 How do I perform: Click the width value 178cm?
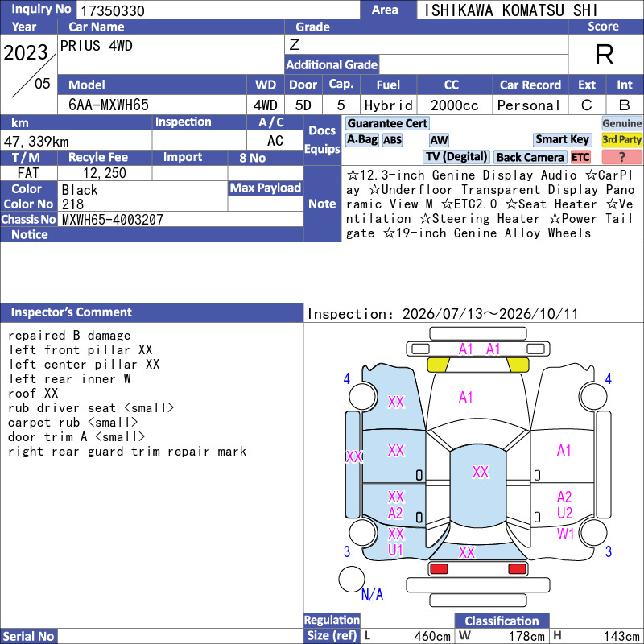pyautogui.click(x=526, y=636)
